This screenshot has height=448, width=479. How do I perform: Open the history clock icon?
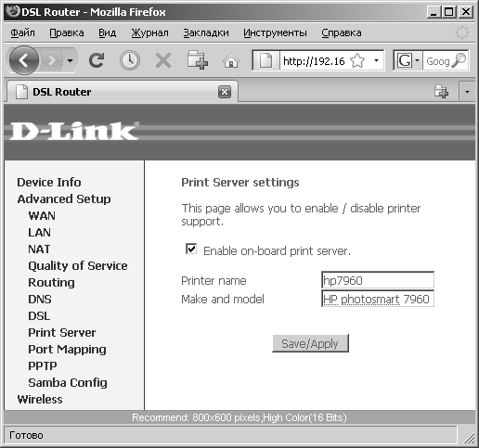(x=130, y=60)
